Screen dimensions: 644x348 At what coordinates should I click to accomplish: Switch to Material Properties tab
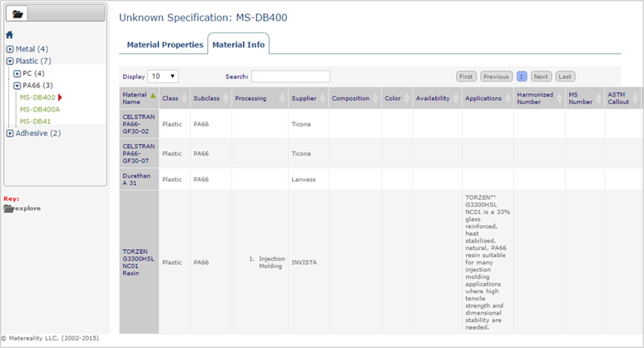[165, 44]
